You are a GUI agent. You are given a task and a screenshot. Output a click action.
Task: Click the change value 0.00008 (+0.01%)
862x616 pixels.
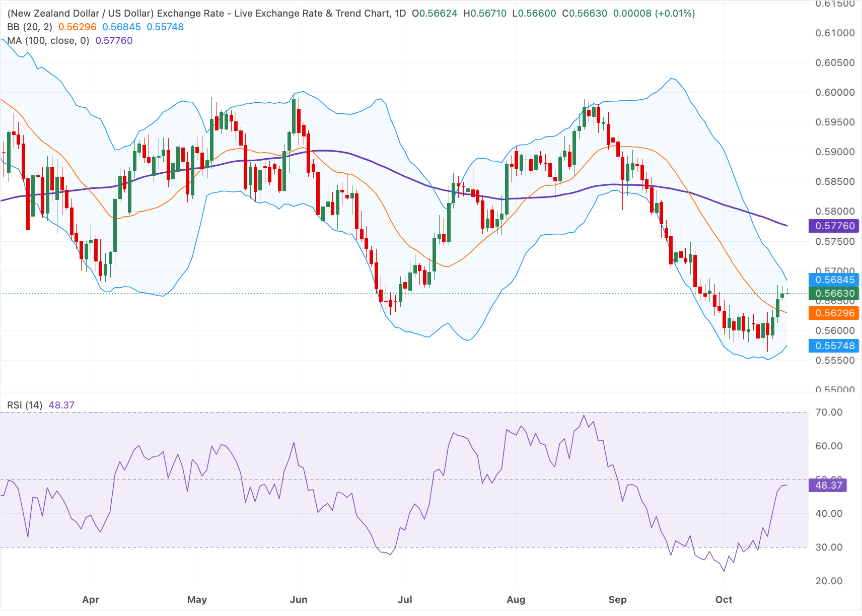coord(654,13)
